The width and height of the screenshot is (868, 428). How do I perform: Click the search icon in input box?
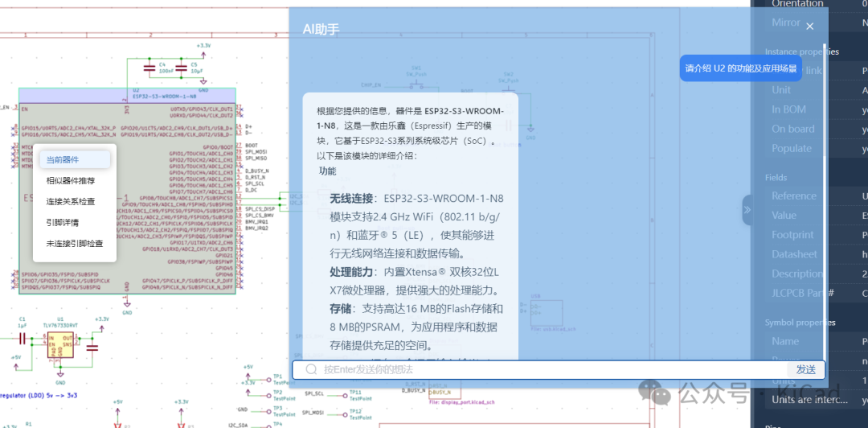click(311, 369)
